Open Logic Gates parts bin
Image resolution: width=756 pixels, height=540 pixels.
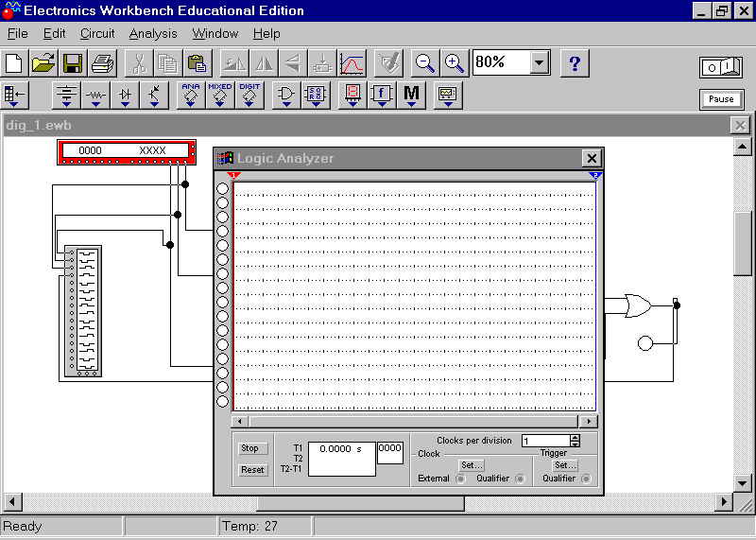click(x=286, y=96)
